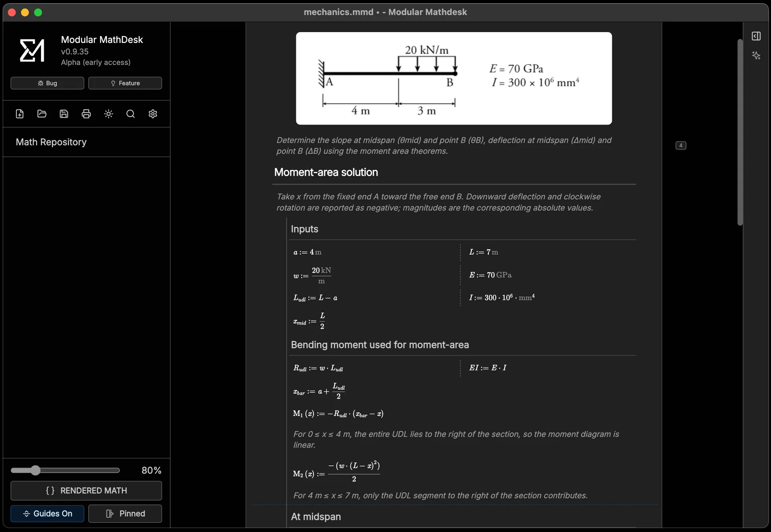
Task: Report a bug with the Bug button
Action: tap(47, 83)
